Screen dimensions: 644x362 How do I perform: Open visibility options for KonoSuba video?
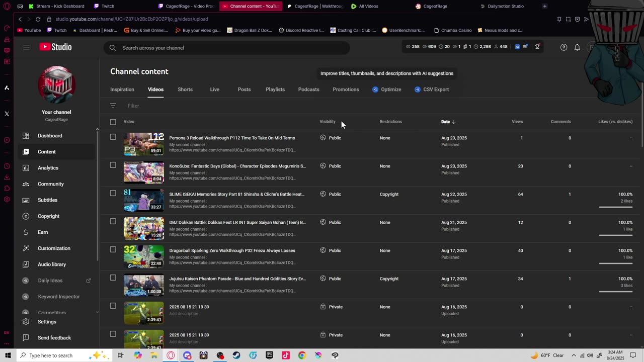coord(331,166)
